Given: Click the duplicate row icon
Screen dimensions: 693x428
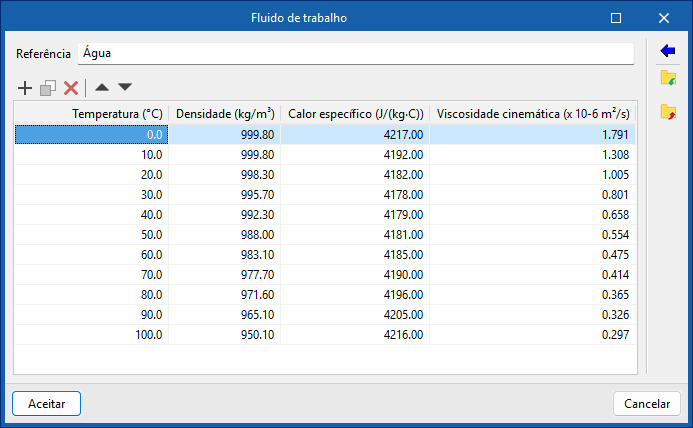Looking at the screenshot, I should click(x=48, y=88).
